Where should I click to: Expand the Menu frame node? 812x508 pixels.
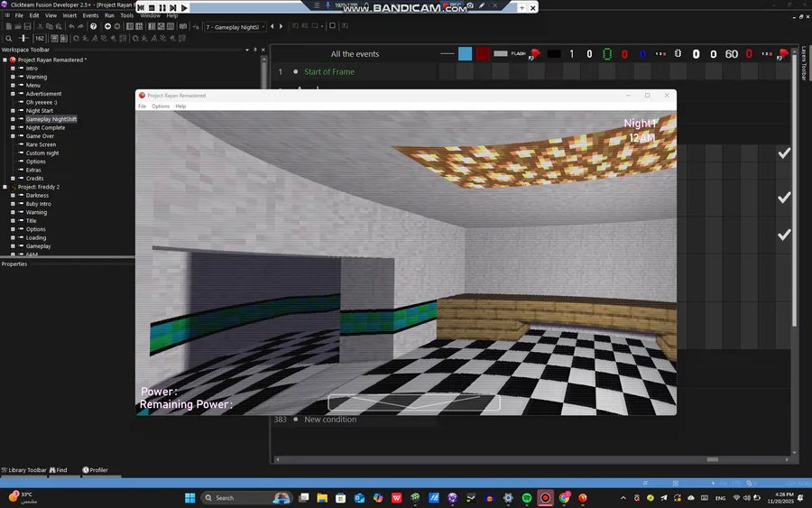pyautogui.click(x=13, y=86)
